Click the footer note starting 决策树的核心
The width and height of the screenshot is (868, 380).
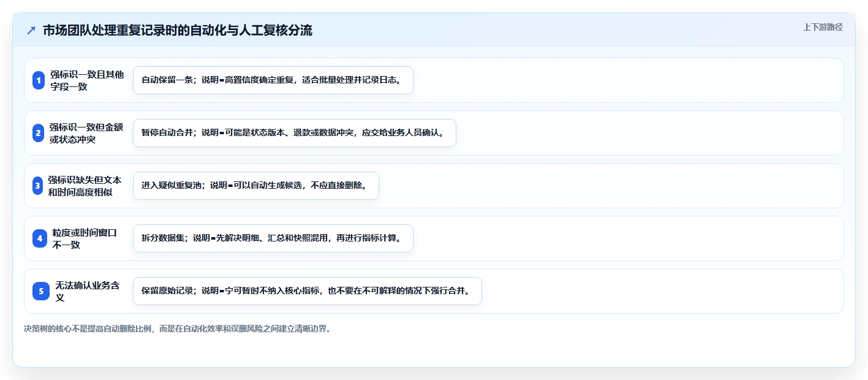[178, 329]
